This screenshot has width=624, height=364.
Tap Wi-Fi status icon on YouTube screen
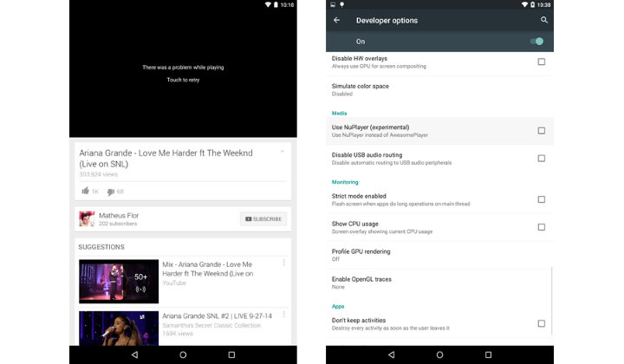click(x=268, y=5)
